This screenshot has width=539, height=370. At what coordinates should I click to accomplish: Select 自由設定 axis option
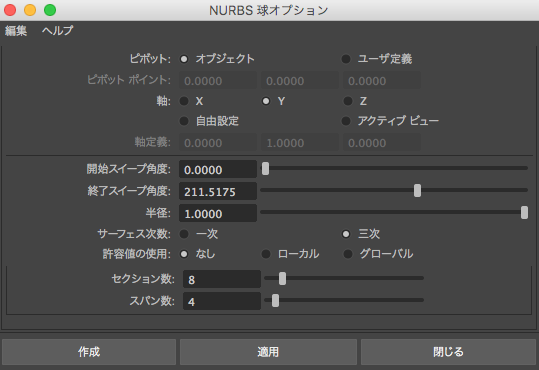[x=184, y=121]
